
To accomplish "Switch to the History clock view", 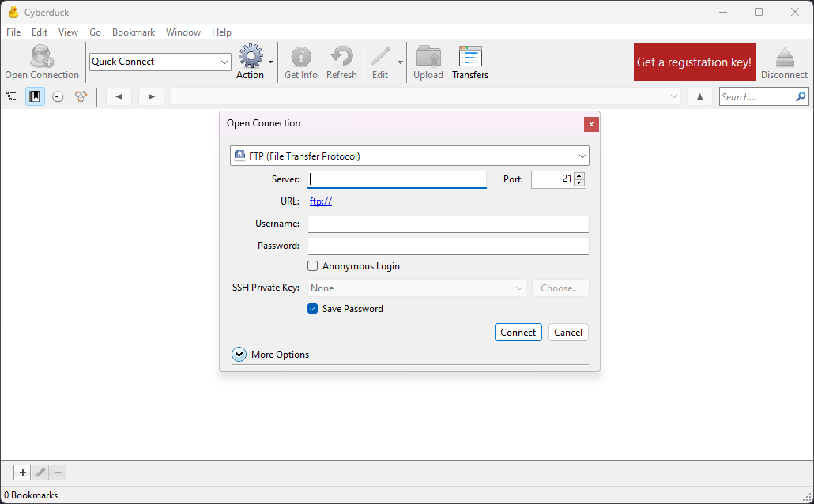I will point(58,96).
